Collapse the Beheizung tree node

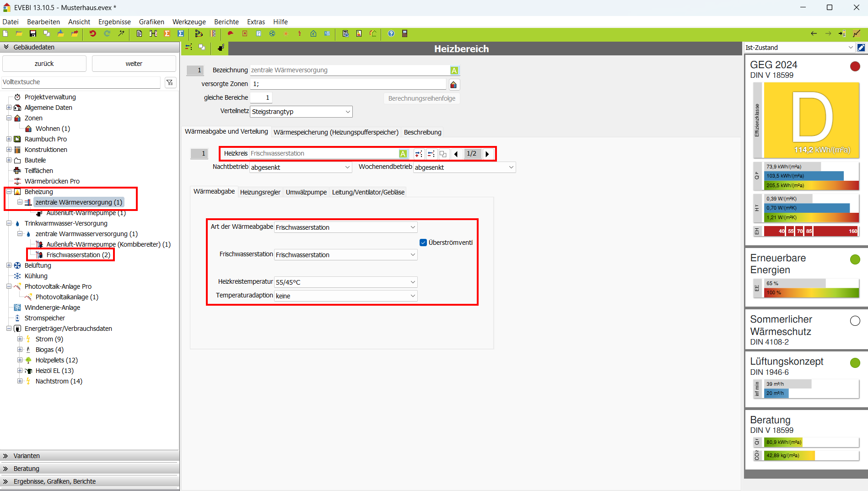coord(9,192)
